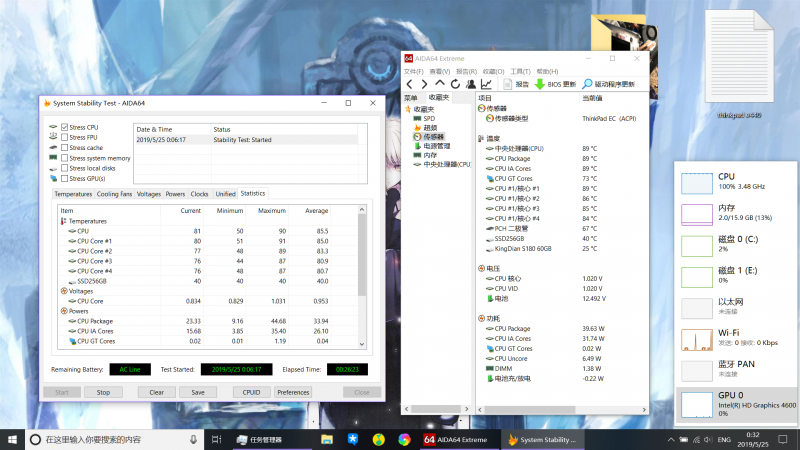This screenshot has width=800, height=450.
Task: Click the Temperatures group in statistics list
Action: (88, 221)
